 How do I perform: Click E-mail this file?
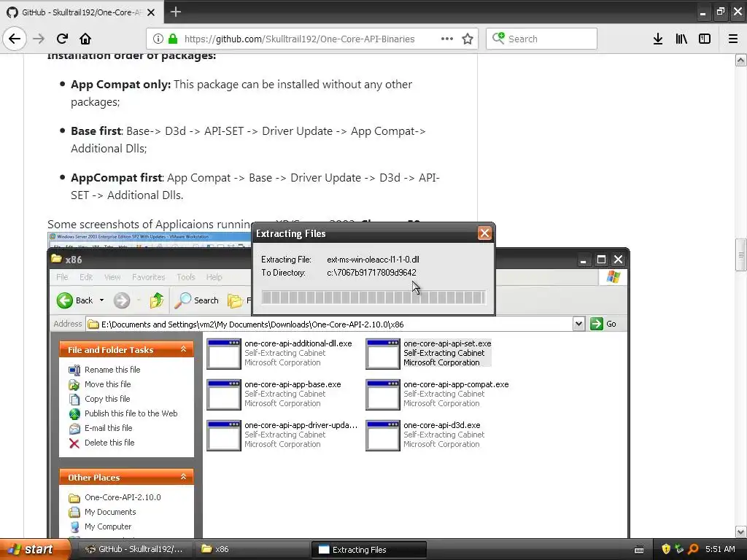109,427
